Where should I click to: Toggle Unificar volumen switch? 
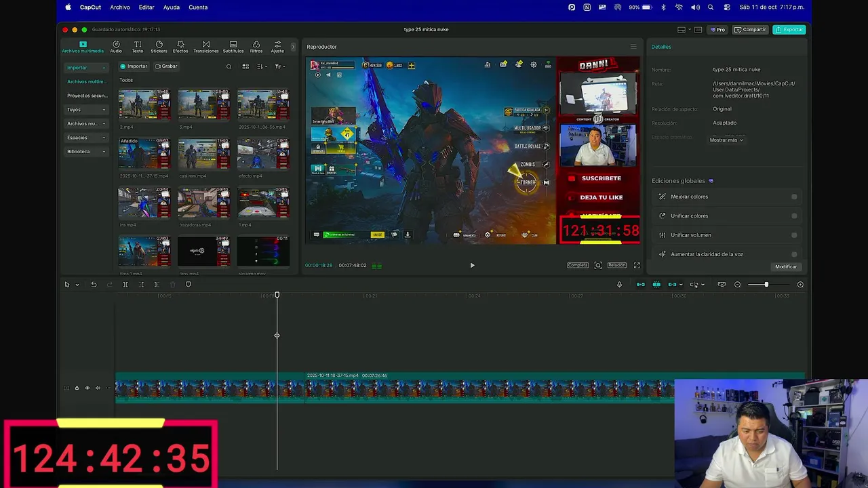pos(794,235)
